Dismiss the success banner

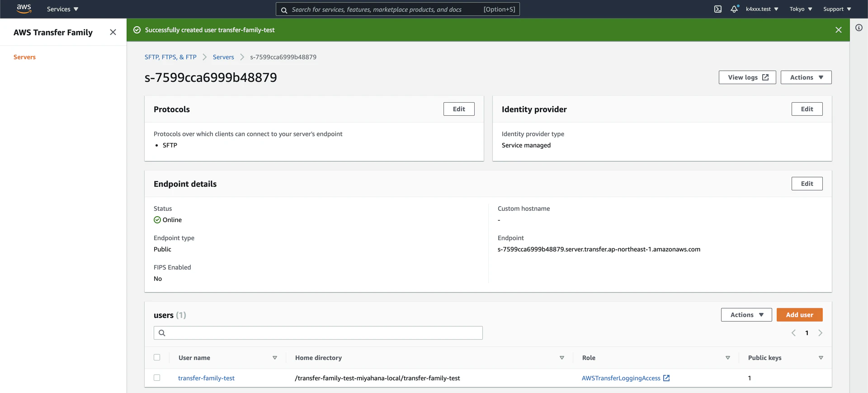839,30
